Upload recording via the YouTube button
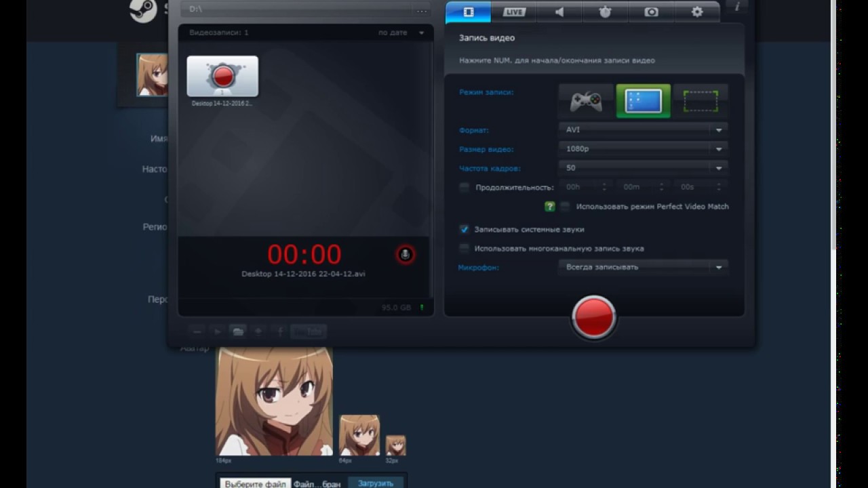Image resolution: width=868 pixels, height=488 pixels. point(309,331)
